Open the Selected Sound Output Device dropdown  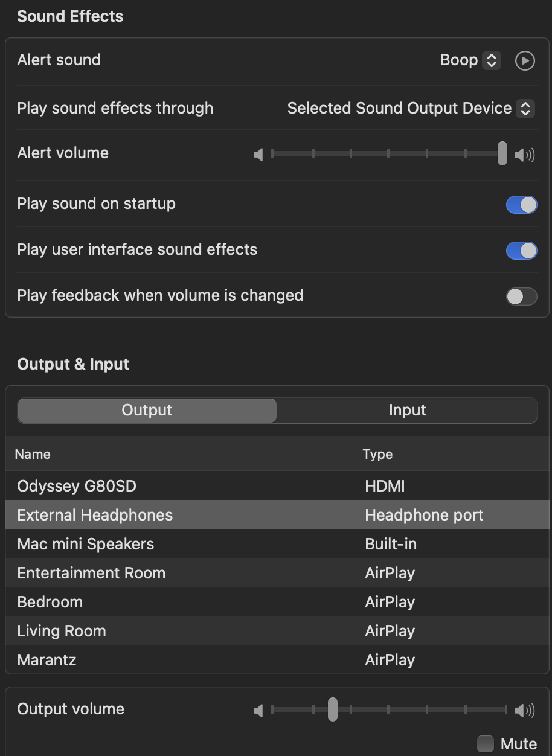tap(411, 109)
